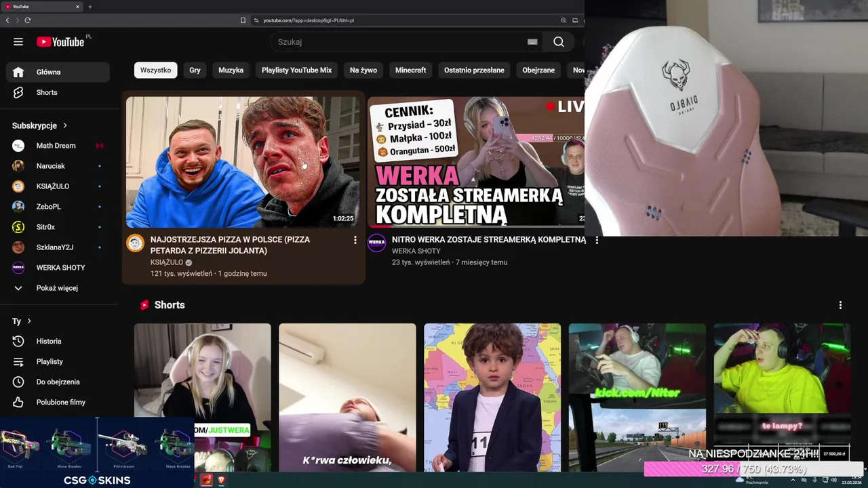Screen dimensions: 868x488
Task: Open KSIĄŻULO subscription in sidebar
Action: tap(58, 186)
